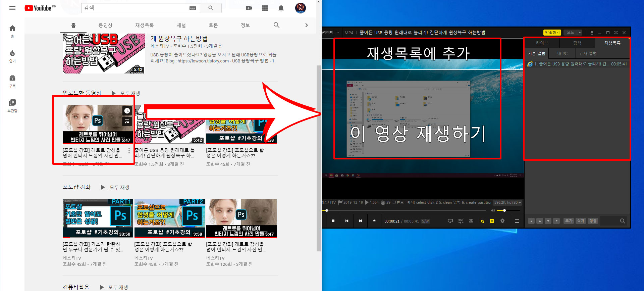
Task: Switch to 토론 channel tab
Action: [x=213, y=25]
